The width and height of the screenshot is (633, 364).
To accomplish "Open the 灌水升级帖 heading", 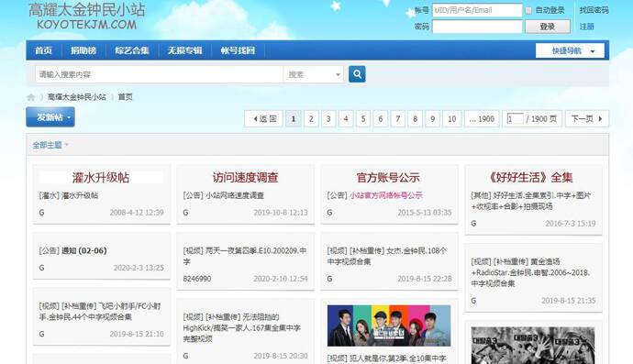I will point(101,178).
